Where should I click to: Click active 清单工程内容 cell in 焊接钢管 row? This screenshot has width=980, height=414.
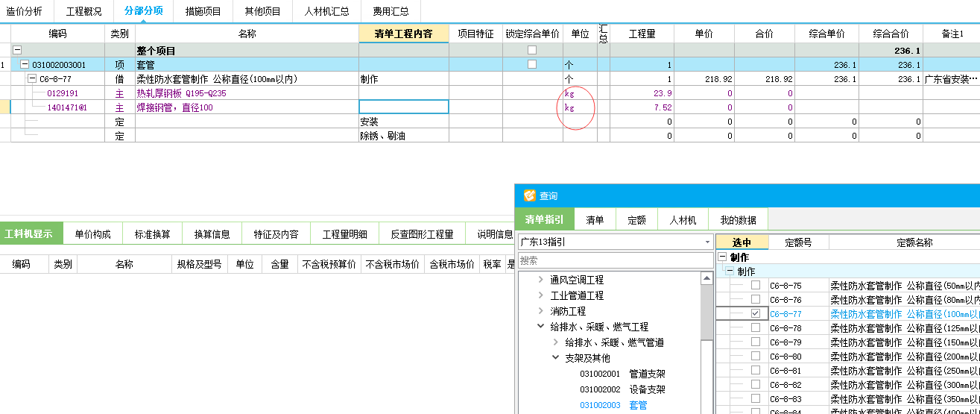pyautogui.click(x=404, y=107)
